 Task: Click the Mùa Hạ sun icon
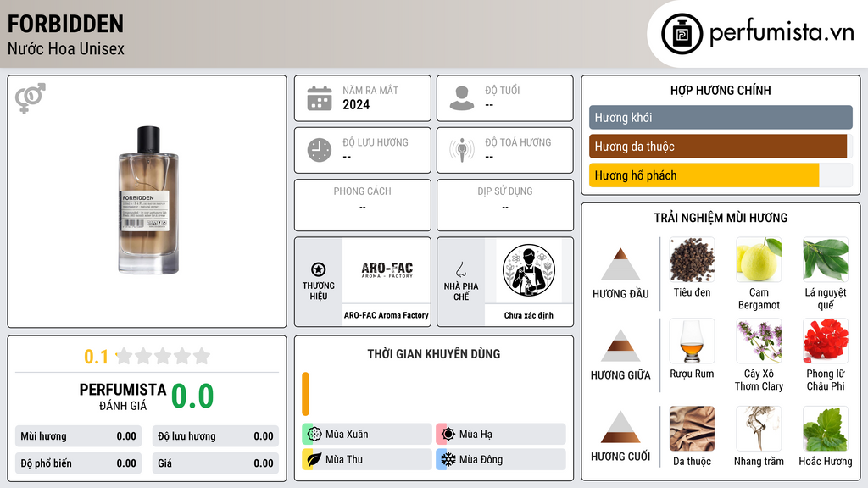(x=448, y=434)
